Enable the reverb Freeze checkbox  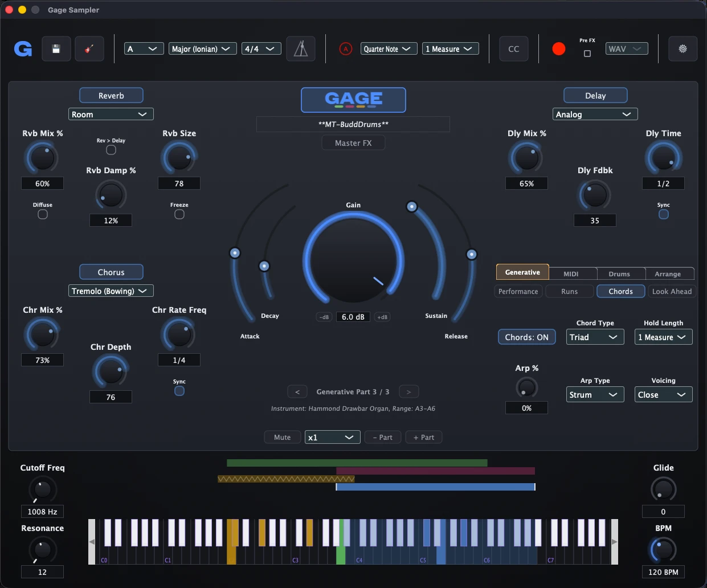tap(179, 214)
